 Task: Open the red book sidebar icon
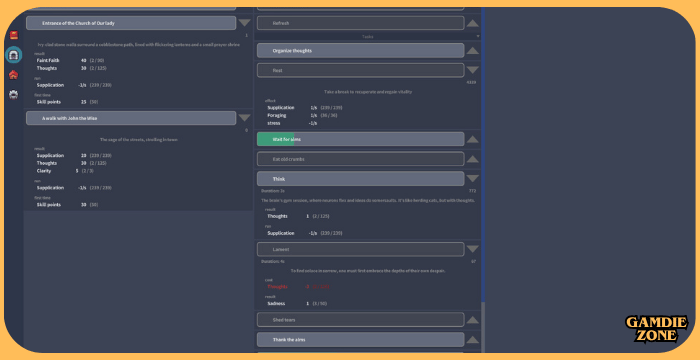tap(13, 35)
